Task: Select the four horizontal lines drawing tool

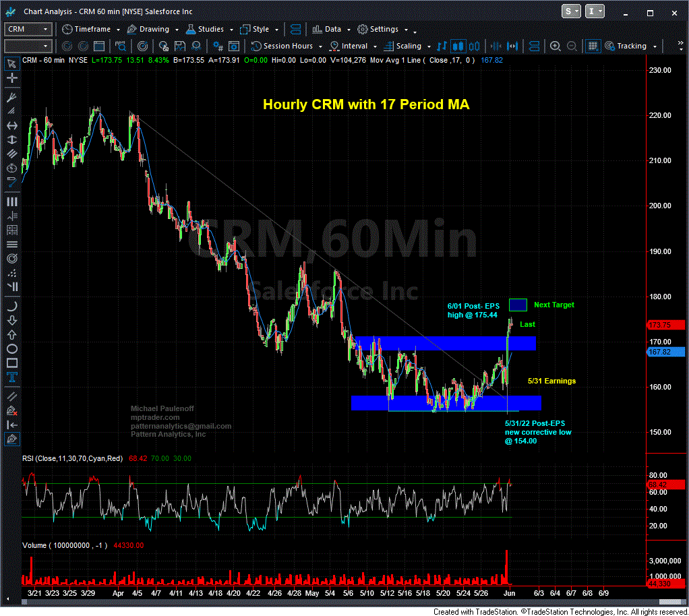Action: pos(12,244)
